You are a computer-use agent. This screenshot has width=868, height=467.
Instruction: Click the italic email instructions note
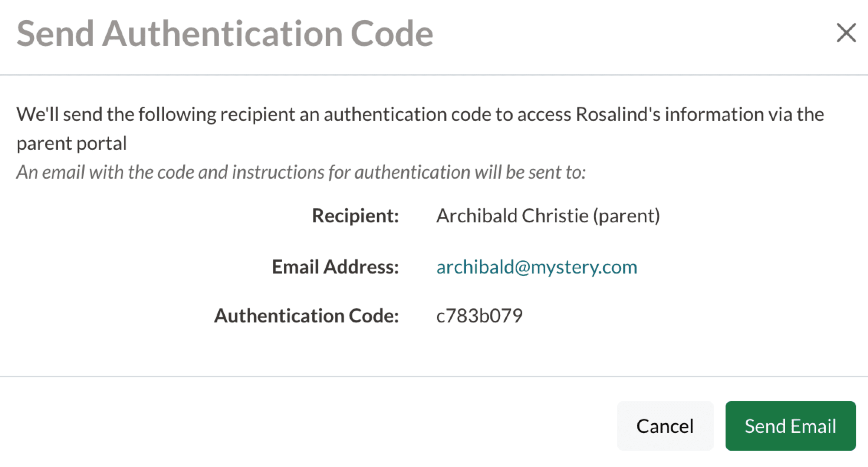tap(300, 172)
